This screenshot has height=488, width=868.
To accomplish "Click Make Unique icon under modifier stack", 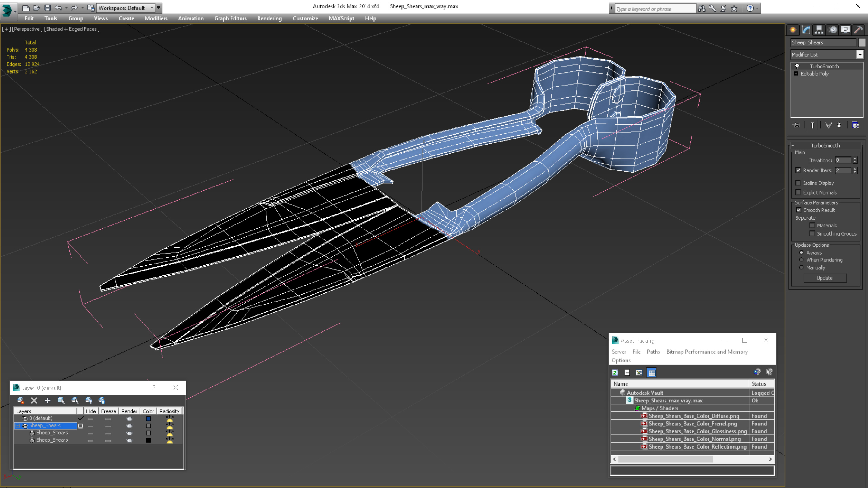I will pyautogui.click(x=828, y=125).
